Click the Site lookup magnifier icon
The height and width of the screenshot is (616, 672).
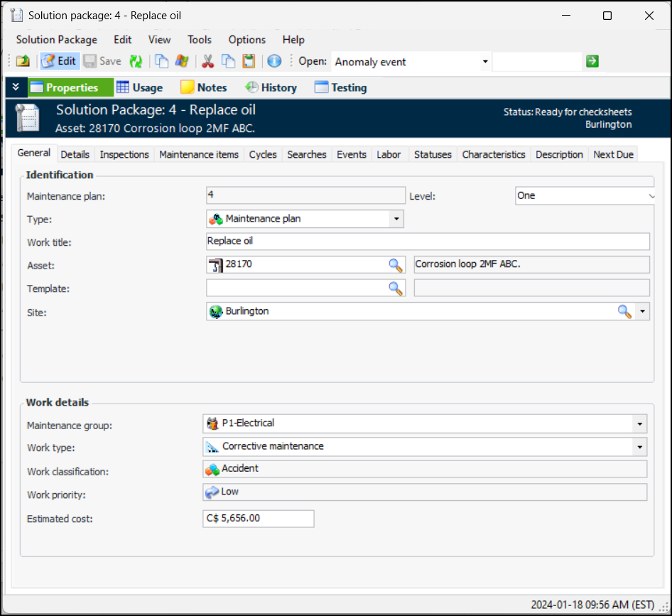pos(624,311)
